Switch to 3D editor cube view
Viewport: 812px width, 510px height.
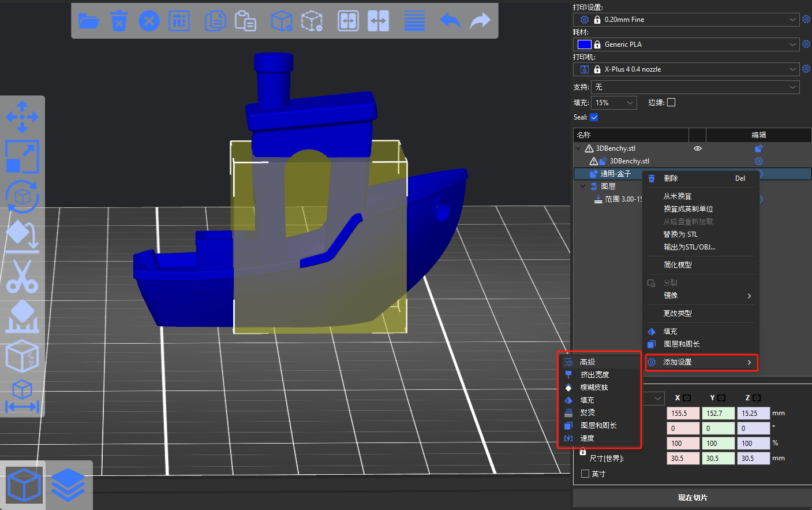pyautogui.click(x=24, y=485)
